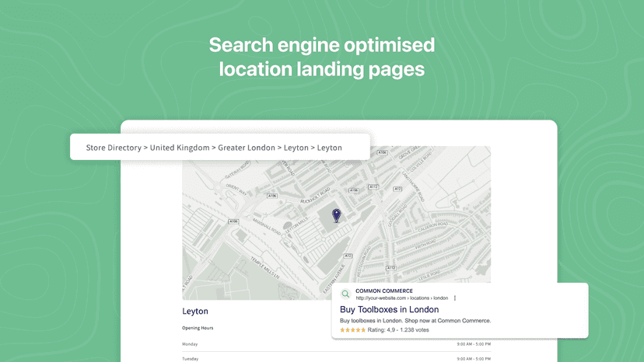The height and width of the screenshot is (362, 644).
Task: Click the star rating in search result
Action: [352, 330]
